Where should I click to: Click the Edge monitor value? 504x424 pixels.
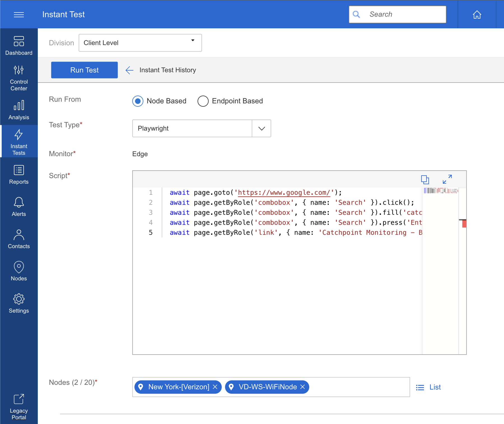tap(140, 154)
